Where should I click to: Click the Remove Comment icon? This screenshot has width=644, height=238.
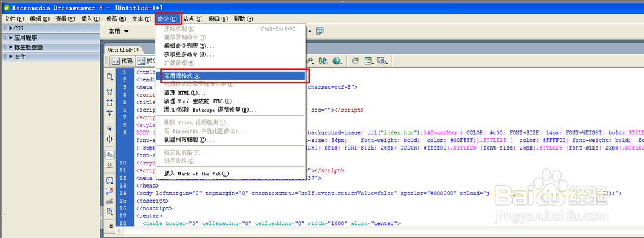[x=109, y=191]
